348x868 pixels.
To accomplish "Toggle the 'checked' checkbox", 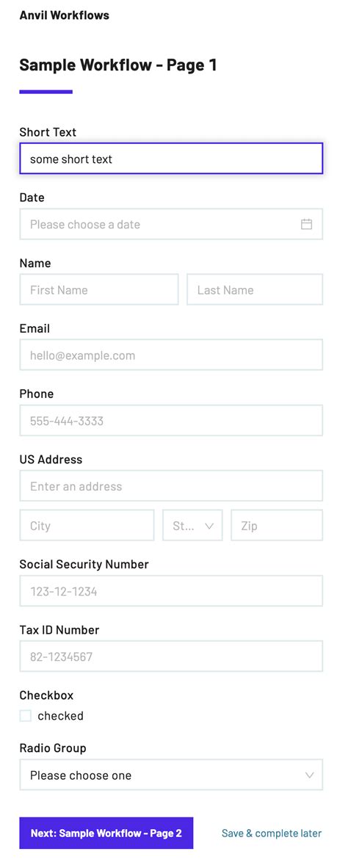I will pos(26,716).
